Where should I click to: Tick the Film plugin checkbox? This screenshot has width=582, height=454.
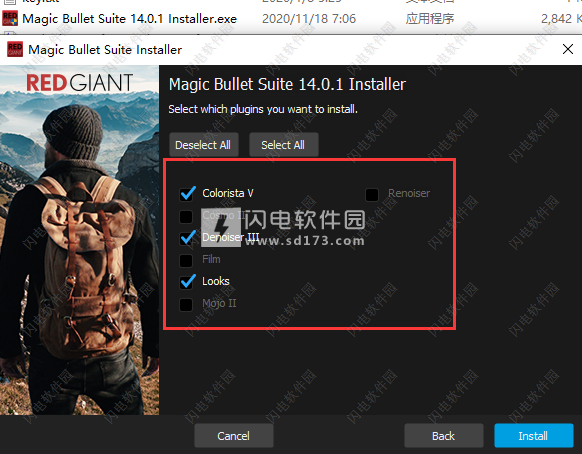tap(186, 260)
